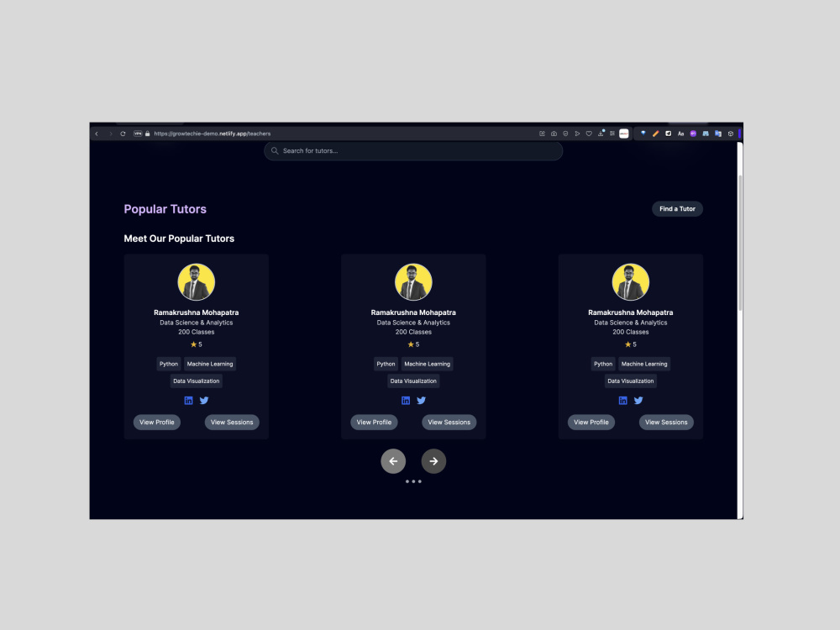Click View Profile on the last tutor card
This screenshot has width=840, height=630.
tap(591, 423)
